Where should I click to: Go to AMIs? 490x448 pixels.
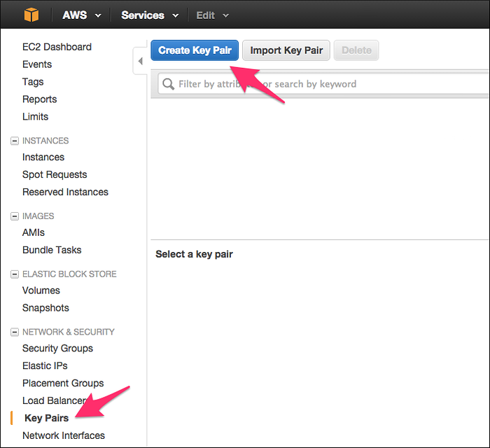[34, 232]
